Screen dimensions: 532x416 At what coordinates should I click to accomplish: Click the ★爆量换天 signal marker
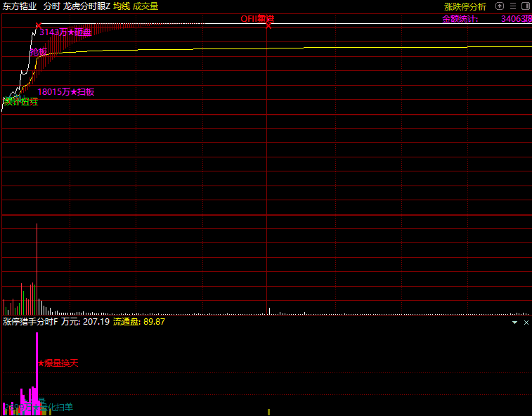(58, 363)
